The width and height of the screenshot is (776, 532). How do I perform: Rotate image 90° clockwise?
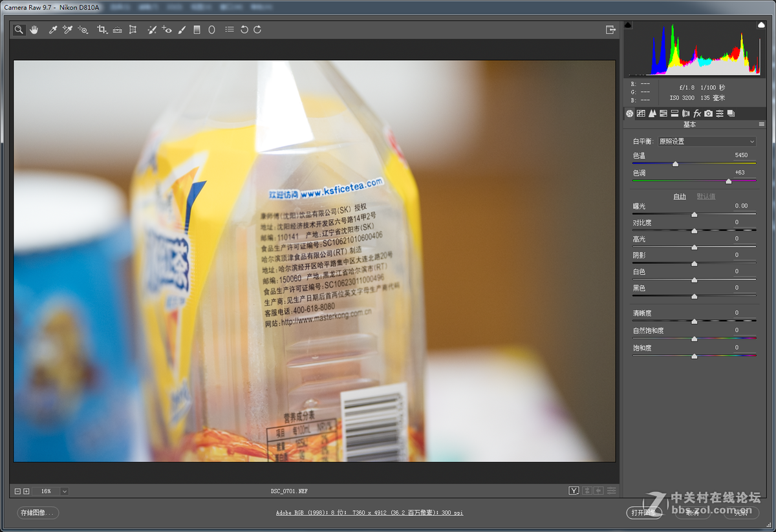click(257, 30)
